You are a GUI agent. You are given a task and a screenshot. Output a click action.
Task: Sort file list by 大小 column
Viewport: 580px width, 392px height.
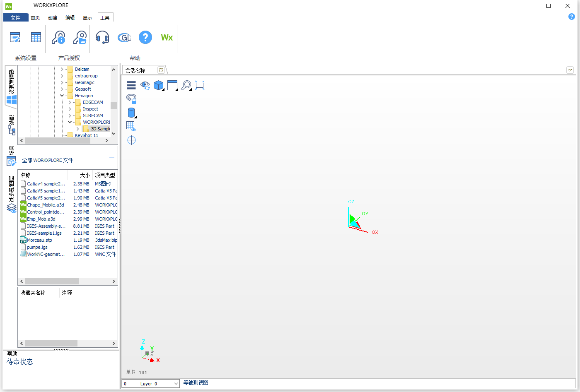(x=80, y=175)
